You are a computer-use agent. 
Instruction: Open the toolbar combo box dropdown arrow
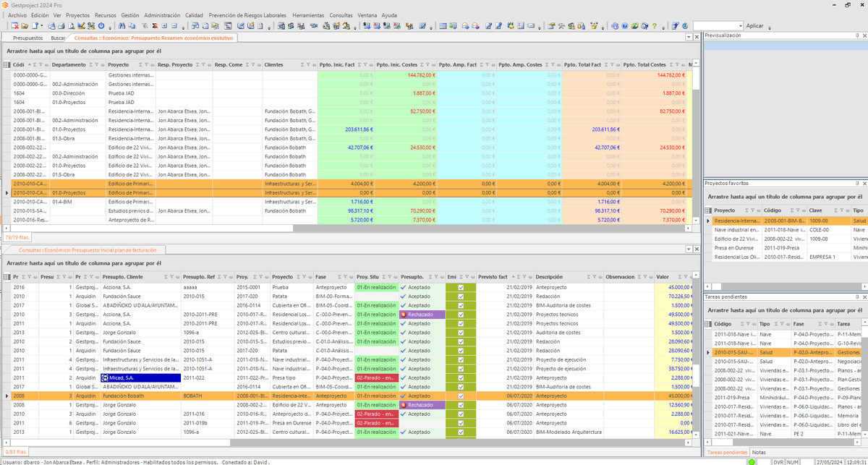click(740, 26)
